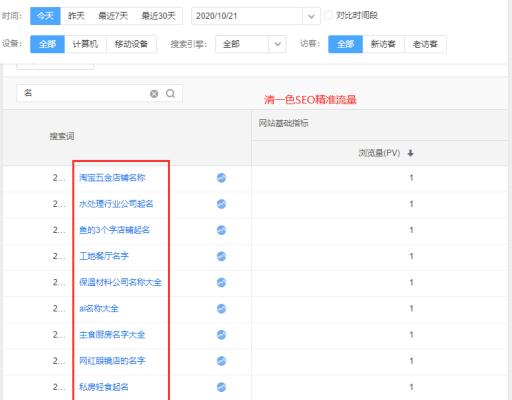
Task: Open search term ai名称大全
Action: pyautogui.click(x=99, y=308)
